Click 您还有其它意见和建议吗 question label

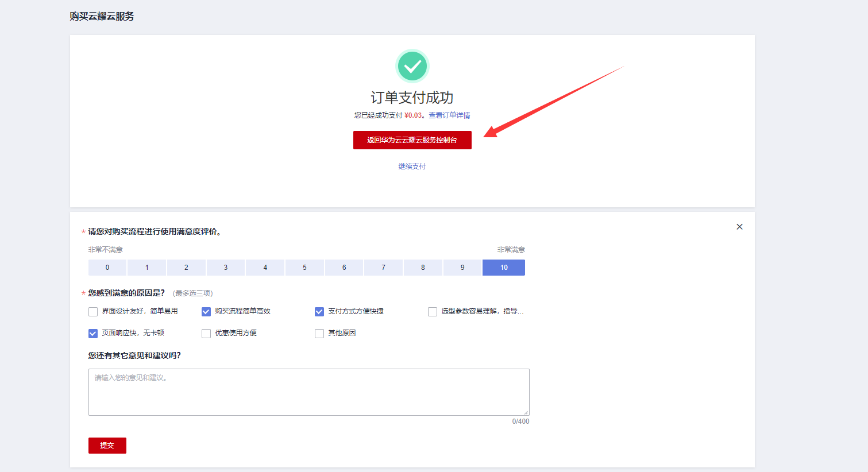pos(134,355)
